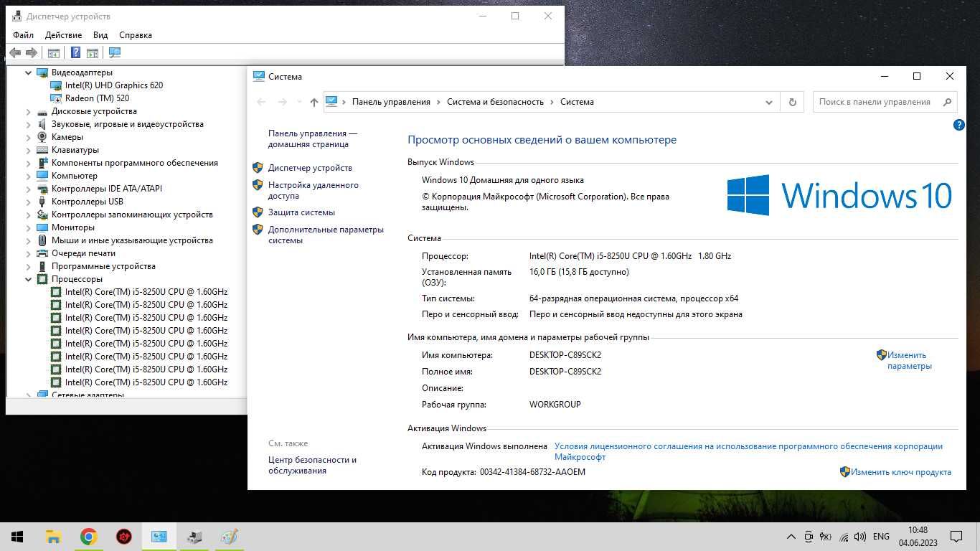
Task: Click the scan for hardware changes monitor icon
Action: click(x=115, y=52)
